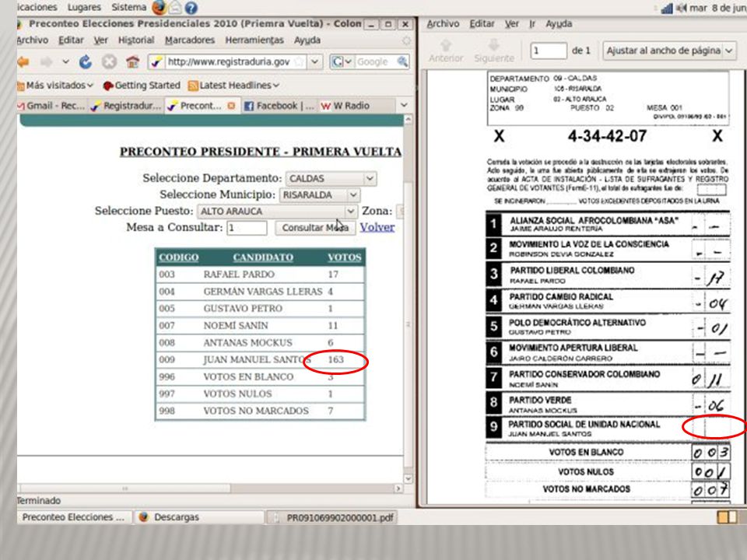Click the Firefox back arrow

[23, 62]
